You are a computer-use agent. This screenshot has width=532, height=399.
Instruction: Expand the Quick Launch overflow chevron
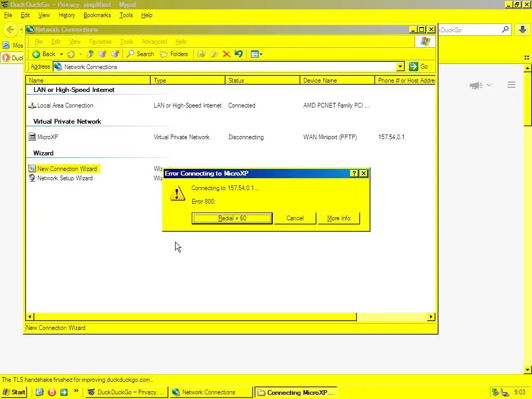pyautogui.click(x=76, y=391)
